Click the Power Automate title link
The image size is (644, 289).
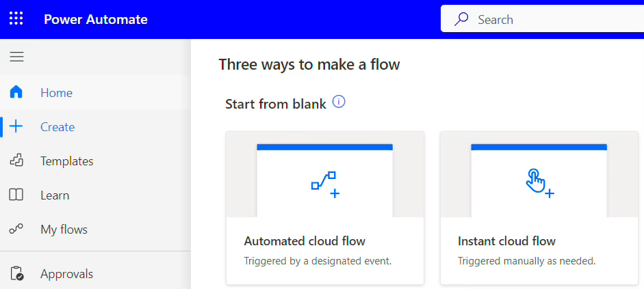click(96, 19)
